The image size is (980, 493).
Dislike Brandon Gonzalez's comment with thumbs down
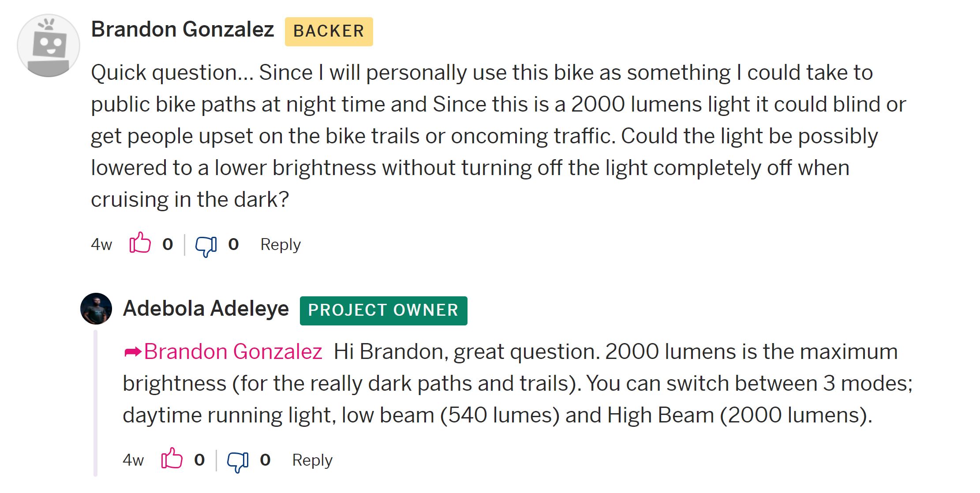point(206,246)
